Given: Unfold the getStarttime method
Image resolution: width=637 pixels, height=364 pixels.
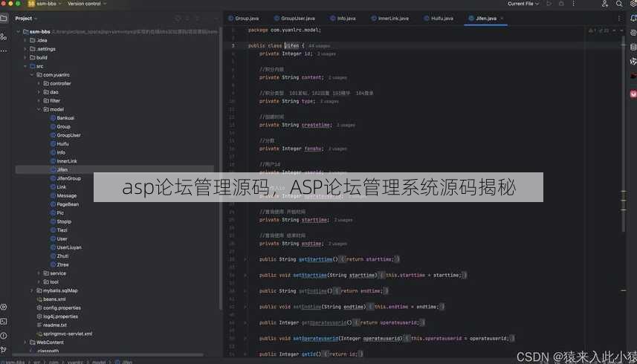Looking at the screenshot, I should tap(245, 259).
